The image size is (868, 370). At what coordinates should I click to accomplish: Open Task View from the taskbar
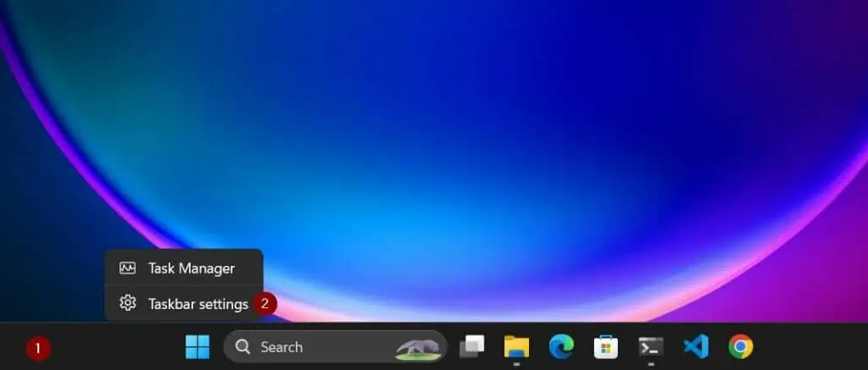tap(471, 347)
